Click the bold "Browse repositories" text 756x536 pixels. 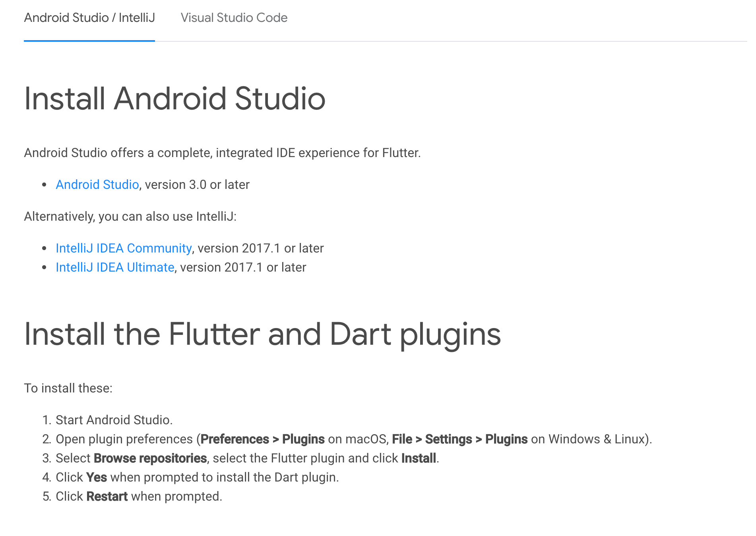pyautogui.click(x=150, y=458)
